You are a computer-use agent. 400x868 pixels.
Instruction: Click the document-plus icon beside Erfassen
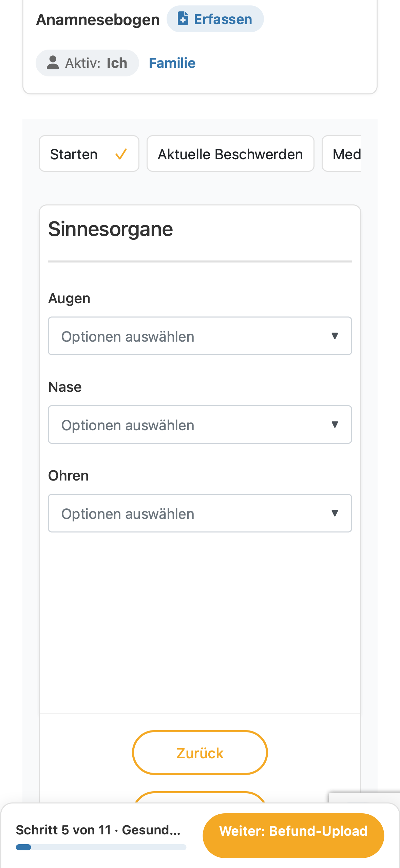pyautogui.click(x=183, y=18)
